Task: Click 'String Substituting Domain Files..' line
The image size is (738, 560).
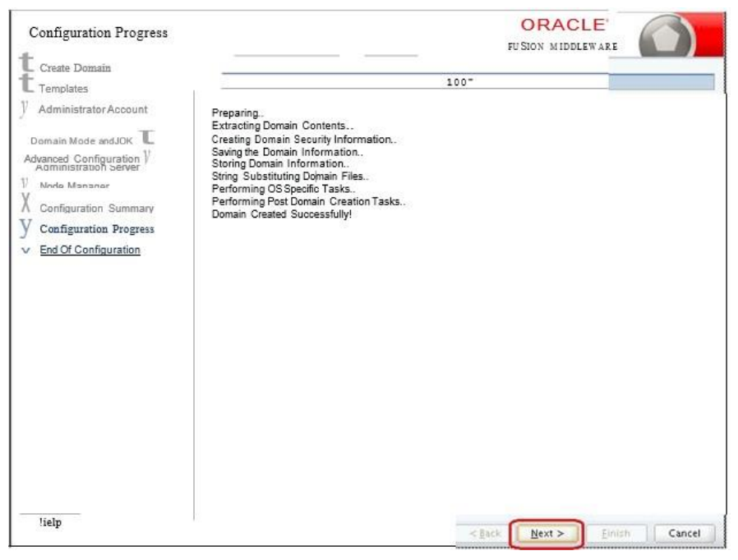Action: 290,177
